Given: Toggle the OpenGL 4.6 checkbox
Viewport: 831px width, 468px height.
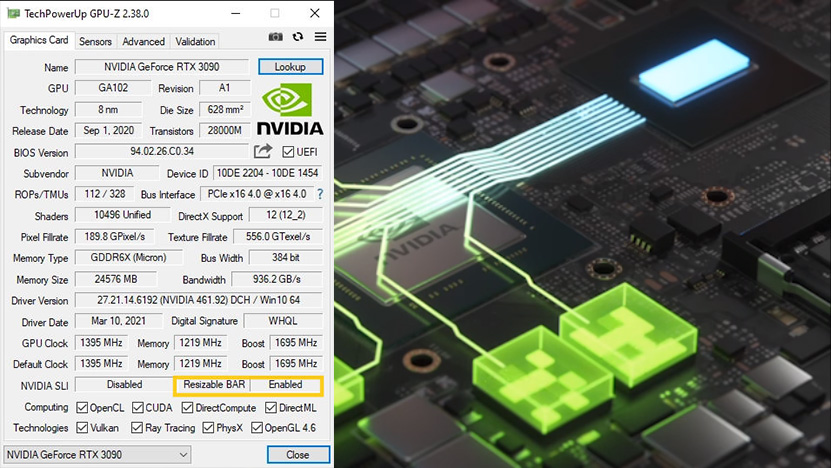Looking at the screenshot, I should [257, 428].
